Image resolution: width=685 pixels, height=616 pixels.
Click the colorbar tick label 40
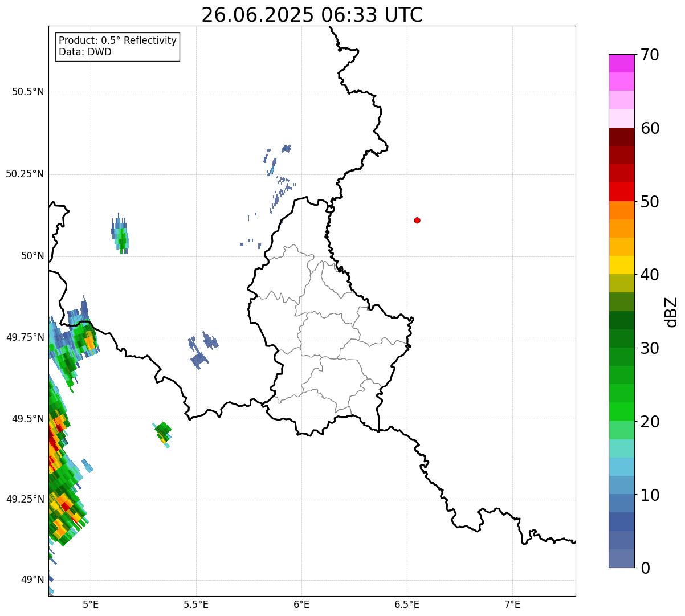[x=650, y=275]
